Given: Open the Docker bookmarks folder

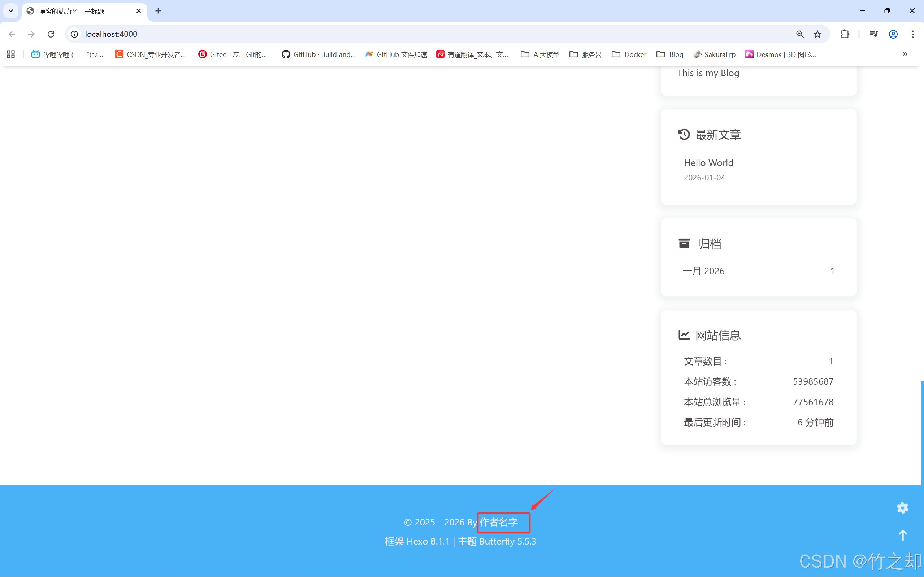Looking at the screenshot, I should point(629,54).
